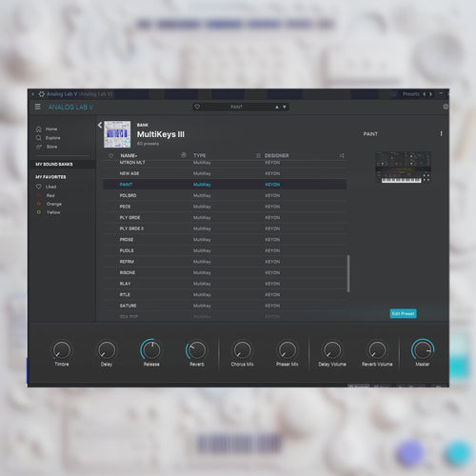The width and height of the screenshot is (476, 476).
Task: Click the Store icon in sidebar
Action: (39, 147)
